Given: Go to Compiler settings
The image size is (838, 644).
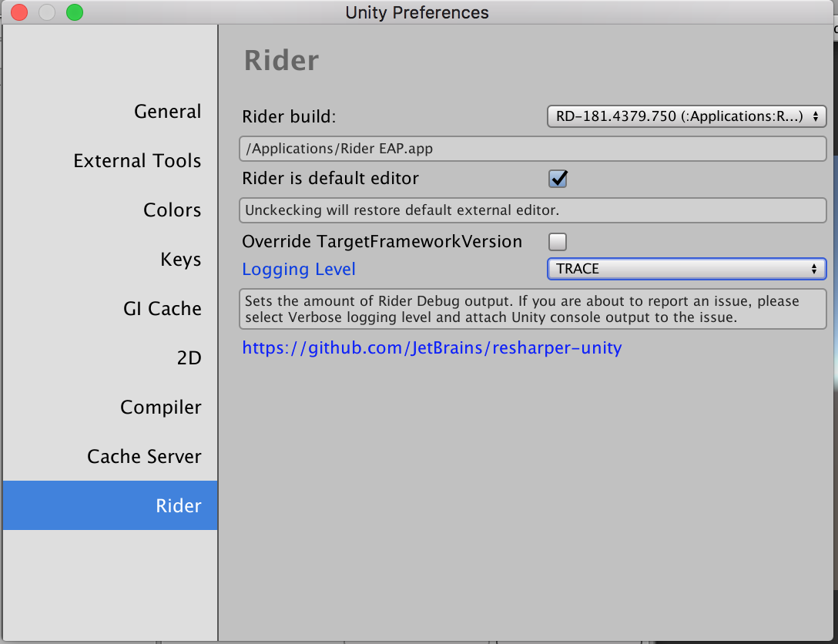Looking at the screenshot, I should pyautogui.click(x=161, y=407).
